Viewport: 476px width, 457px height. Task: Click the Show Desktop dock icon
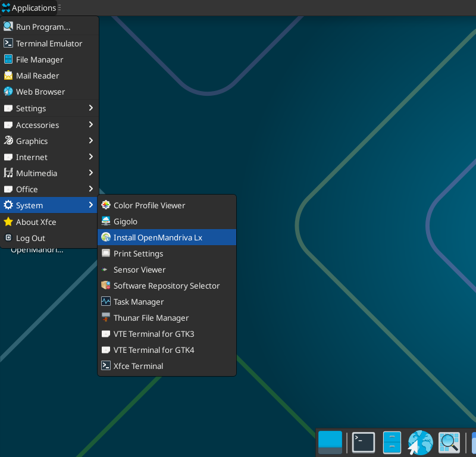pyautogui.click(x=330, y=442)
